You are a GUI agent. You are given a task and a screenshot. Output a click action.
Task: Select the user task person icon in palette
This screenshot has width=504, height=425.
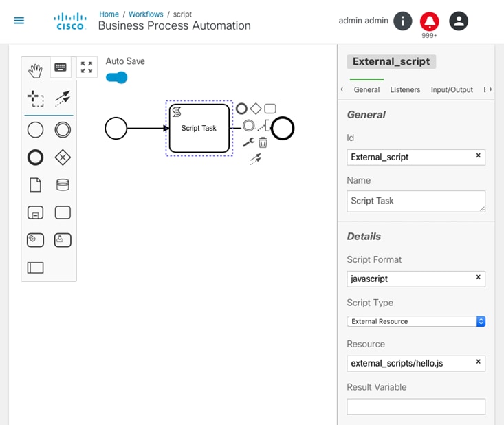tap(63, 240)
